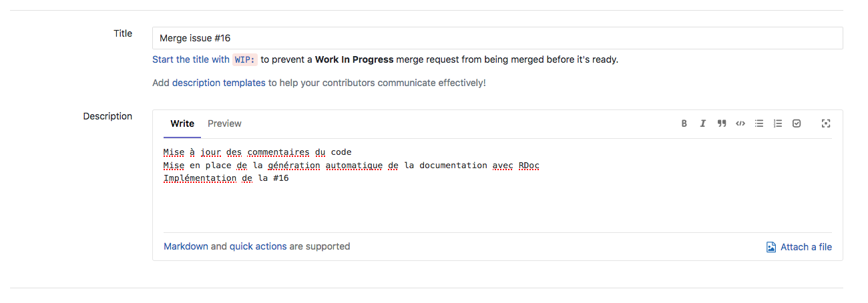Click the WIP: prefix code badge

coord(245,59)
